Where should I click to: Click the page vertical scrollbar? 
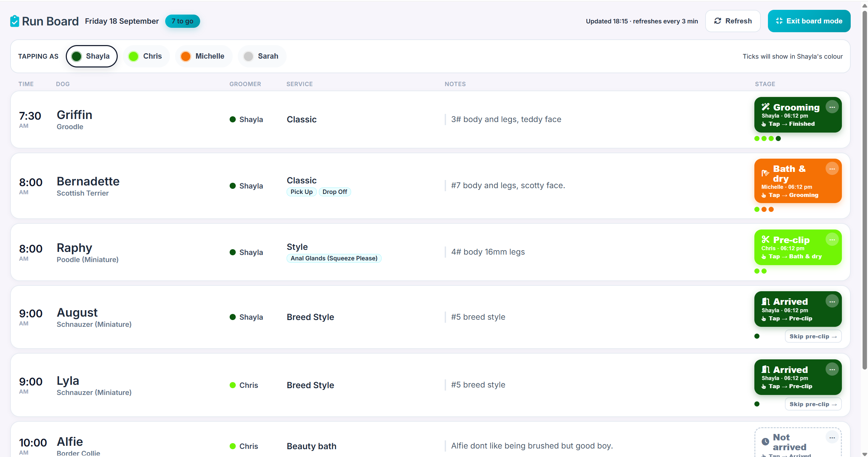coord(865,190)
